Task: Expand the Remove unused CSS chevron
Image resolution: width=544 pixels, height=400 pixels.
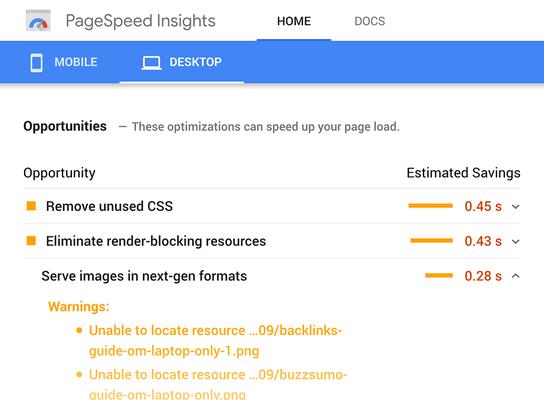Action: point(516,207)
